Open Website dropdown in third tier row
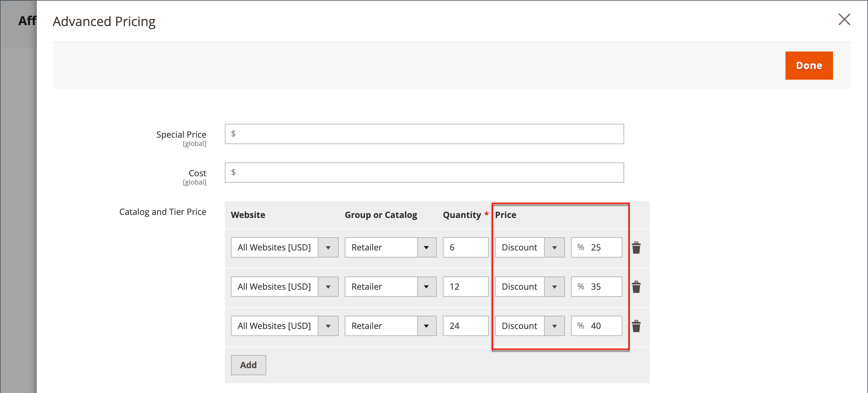868x393 pixels. coord(284,326)
